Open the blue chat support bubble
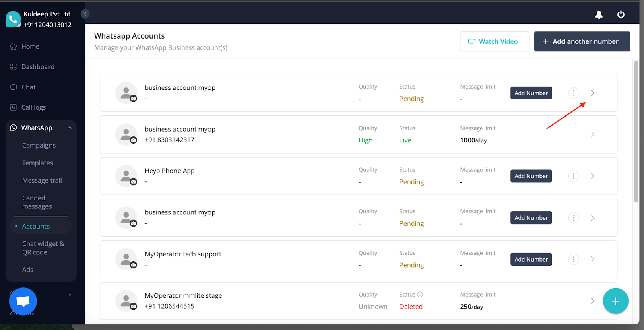The height and width of the screenshot is (330, 644). 23,301
